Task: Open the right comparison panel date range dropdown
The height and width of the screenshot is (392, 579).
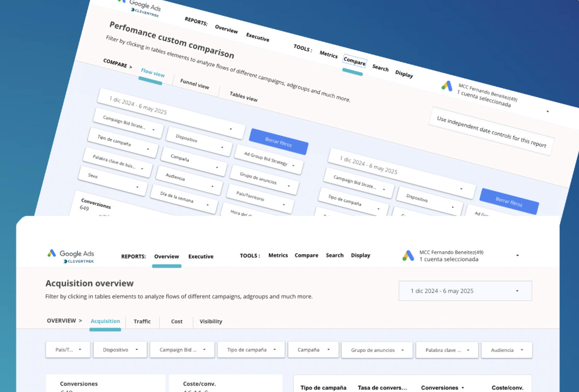Action: tap(401, 173)
